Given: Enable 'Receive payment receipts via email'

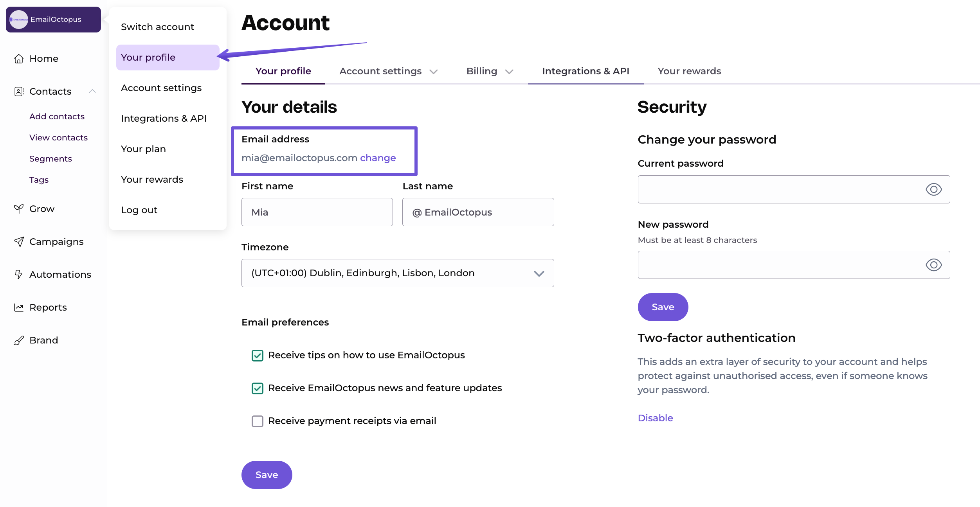Looking at the screenshot, I should [257, 421].
